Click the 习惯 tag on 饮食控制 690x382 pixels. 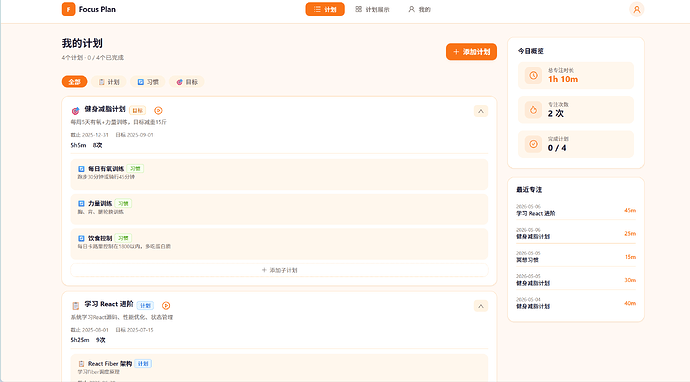(123, 238)
